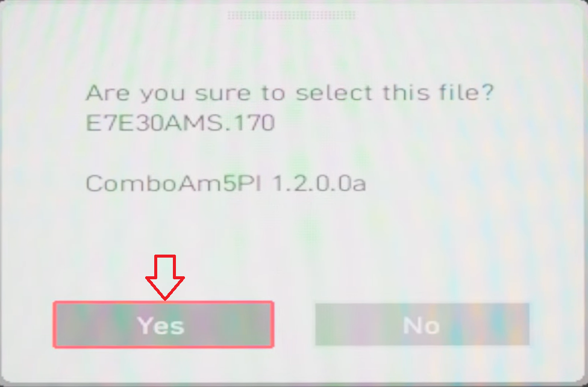Click the E7E30AMS.170 file name

click(x=180, y=123)
